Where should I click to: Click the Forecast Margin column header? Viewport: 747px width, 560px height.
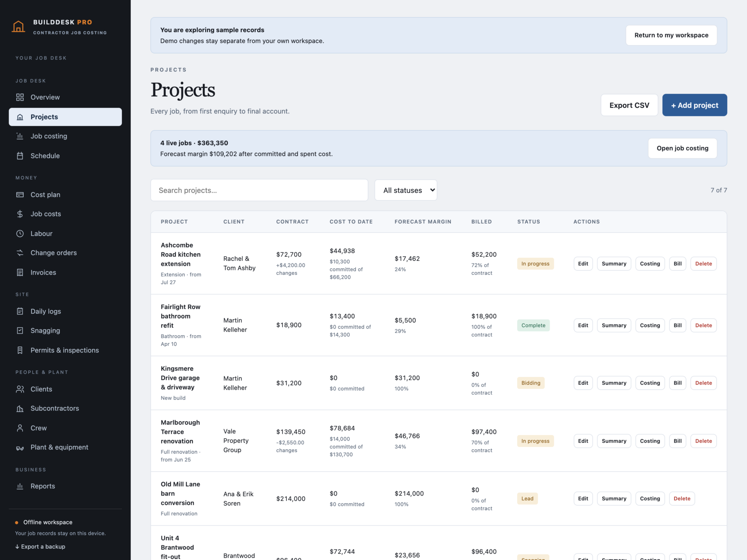423,222
